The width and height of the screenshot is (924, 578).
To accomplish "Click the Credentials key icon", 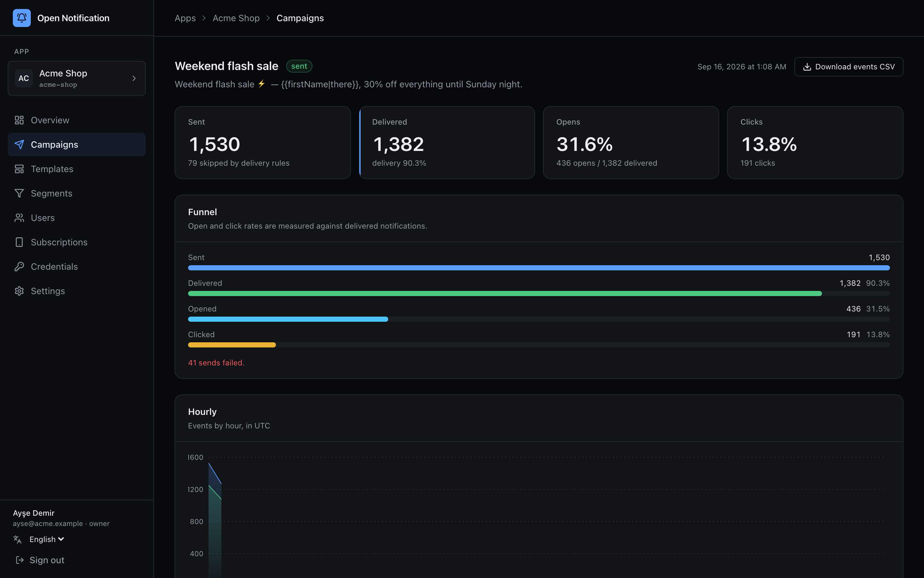I will click(x=19, y=267).
